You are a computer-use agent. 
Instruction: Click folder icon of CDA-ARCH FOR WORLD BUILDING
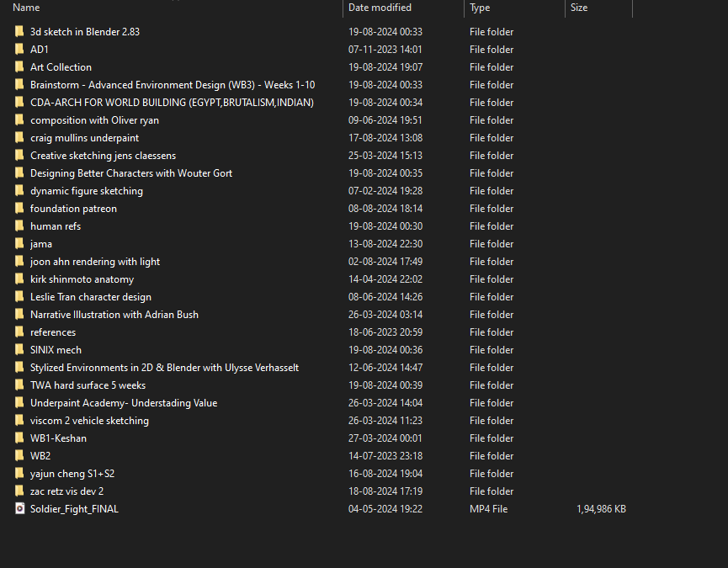(19, 102)
